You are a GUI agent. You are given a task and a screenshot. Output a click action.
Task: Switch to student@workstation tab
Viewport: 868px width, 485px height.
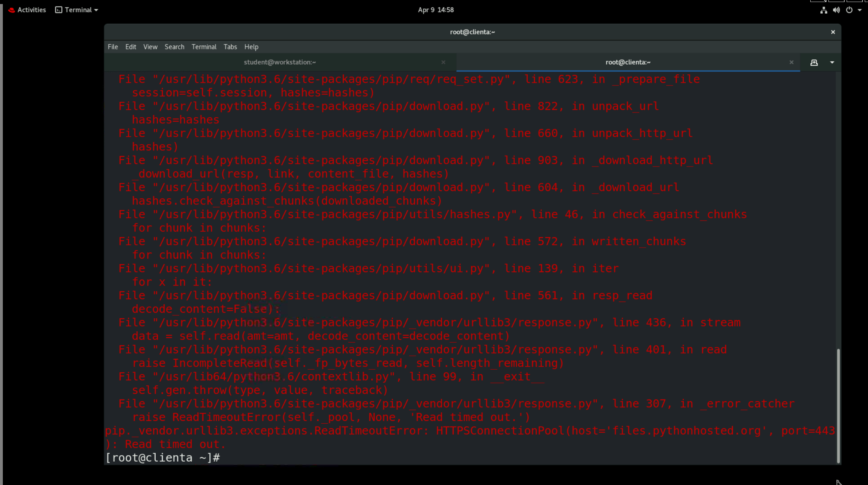(280, 62)
